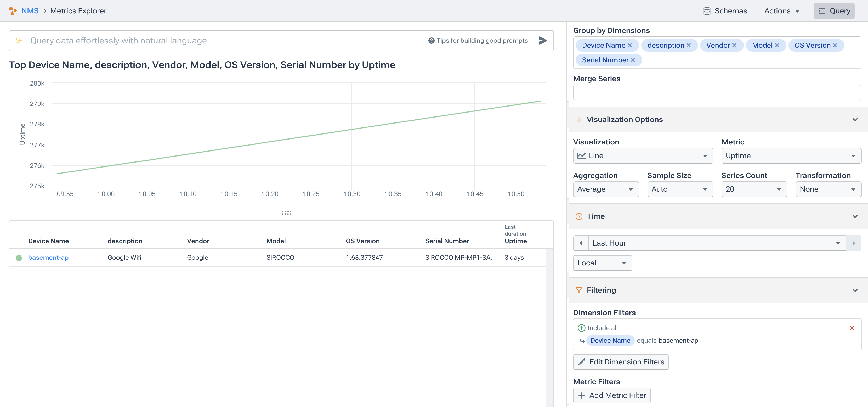Viewport: 868px width, 407px height.
Task: Collapse the Filtering section
Action: [854, 290]
